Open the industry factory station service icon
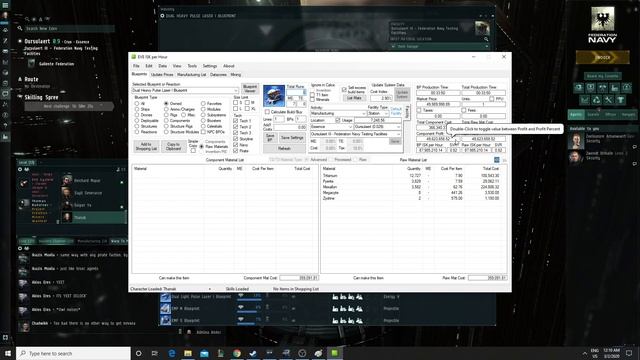 615,87
